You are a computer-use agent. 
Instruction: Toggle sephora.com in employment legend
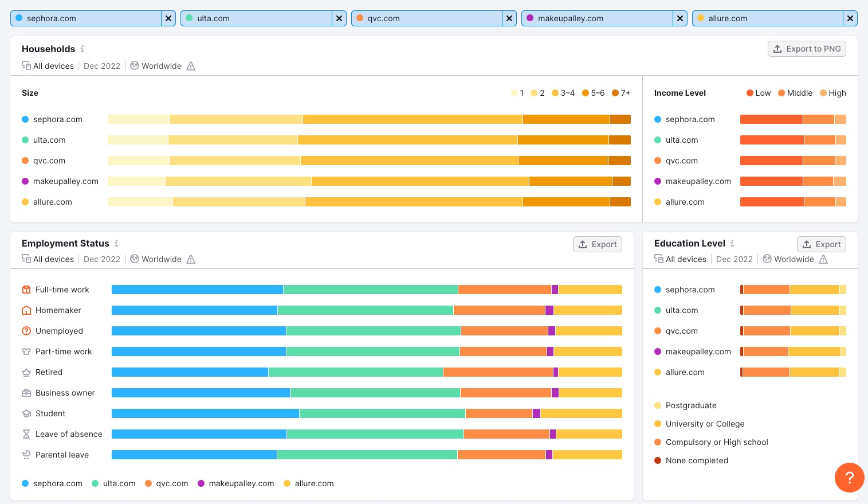tap(52, 483)
